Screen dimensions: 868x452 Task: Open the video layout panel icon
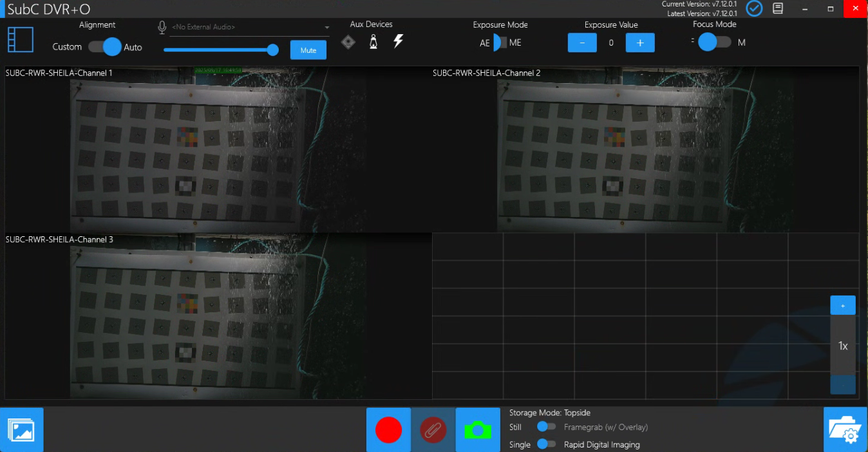(x=21, y=40)
